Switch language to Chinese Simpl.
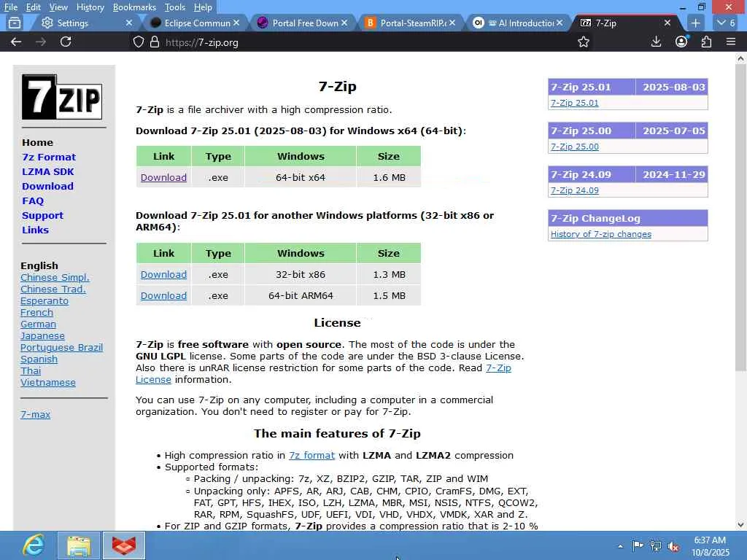This screenshot has width=747, height=560. pos(55,277)
